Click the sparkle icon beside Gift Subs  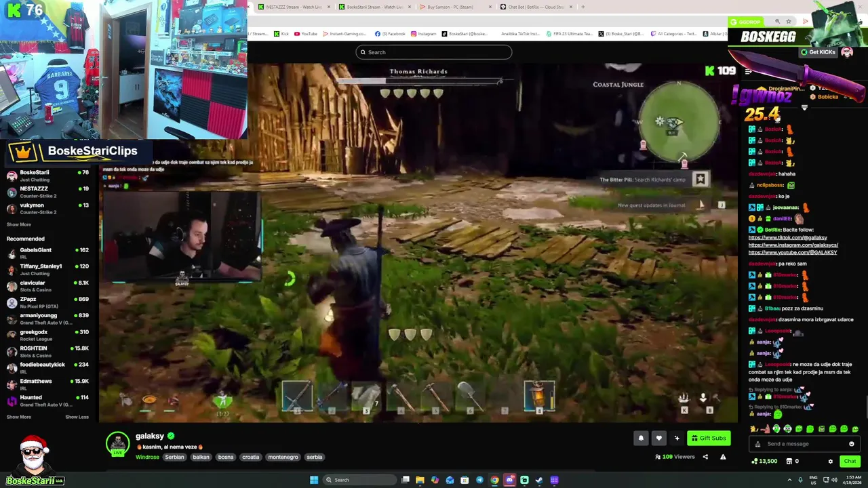pyautogui.click(x=677, y=438)
